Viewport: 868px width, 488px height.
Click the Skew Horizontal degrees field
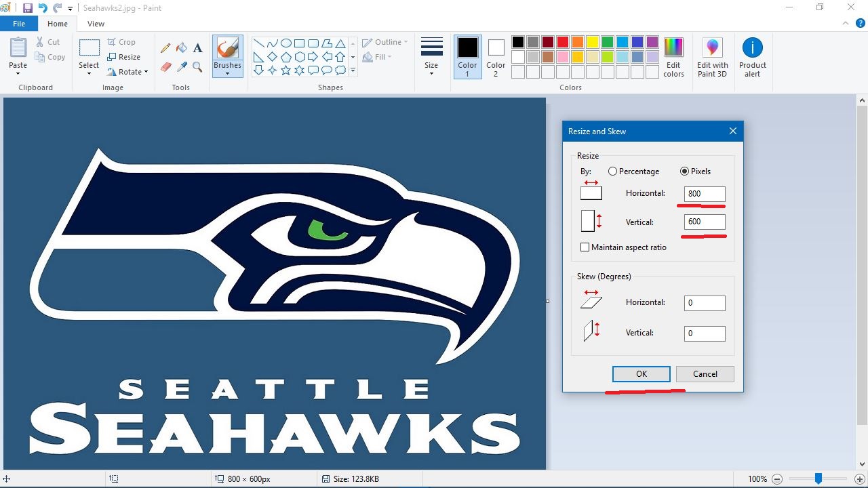click(x=705, y=303)
